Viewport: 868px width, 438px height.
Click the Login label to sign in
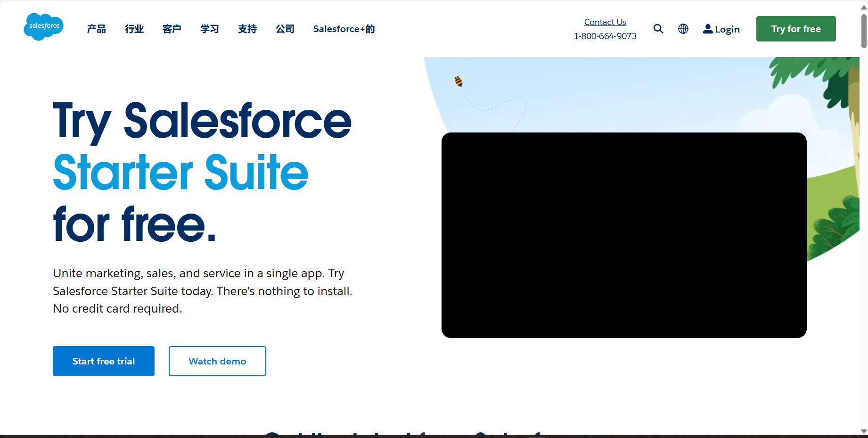[x=727, y=29]
